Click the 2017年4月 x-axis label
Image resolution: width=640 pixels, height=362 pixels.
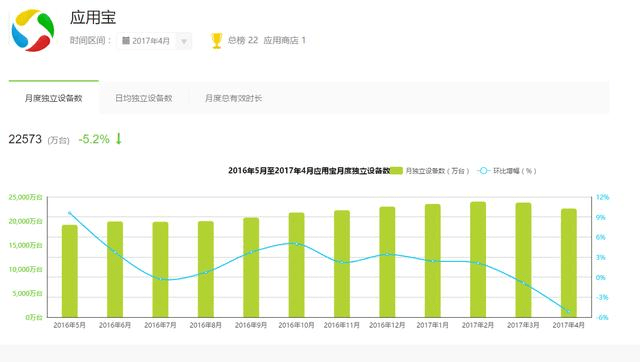(569, 325)
